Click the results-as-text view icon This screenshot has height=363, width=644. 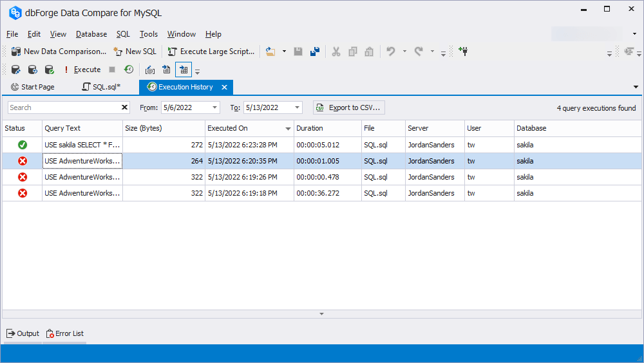click(150, 70)
